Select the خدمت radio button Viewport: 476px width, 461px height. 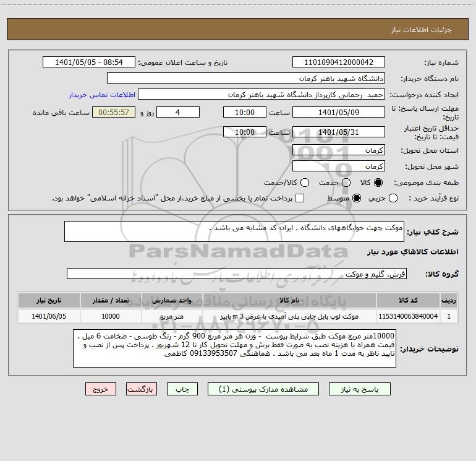tap(346, 183)
